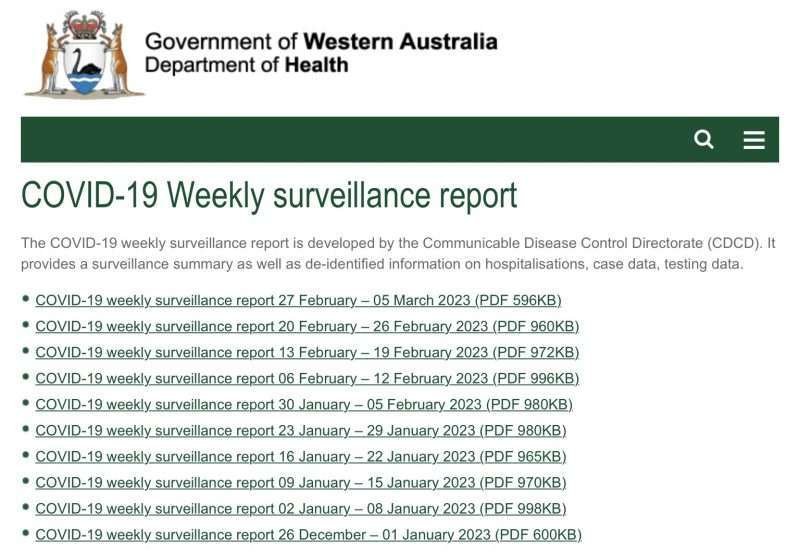Open report 23 January – 29 January 2023
The image size is (800, 550).
click(x=301, y=431)
